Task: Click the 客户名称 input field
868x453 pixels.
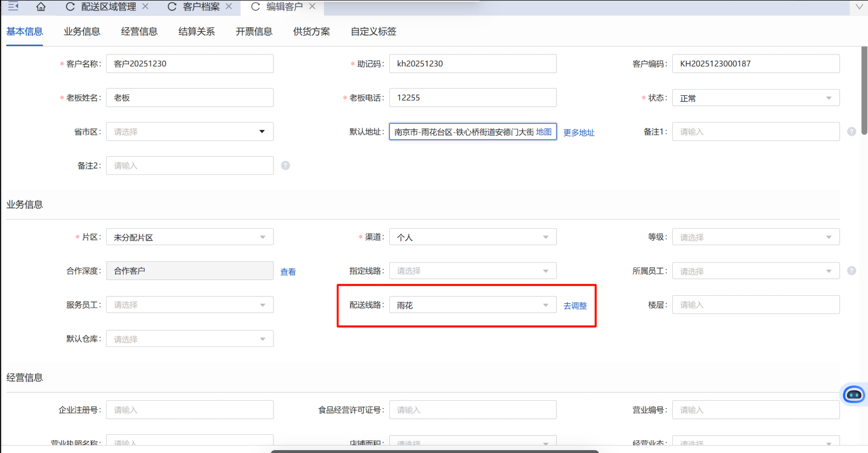Action: [x=189, y=64]
